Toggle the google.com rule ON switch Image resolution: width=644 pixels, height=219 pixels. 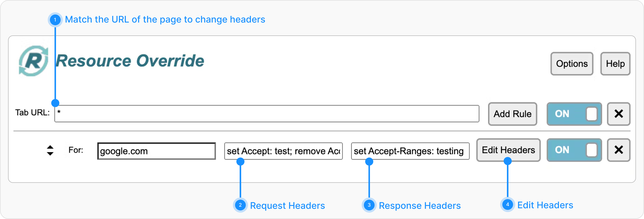click(574, 150)
